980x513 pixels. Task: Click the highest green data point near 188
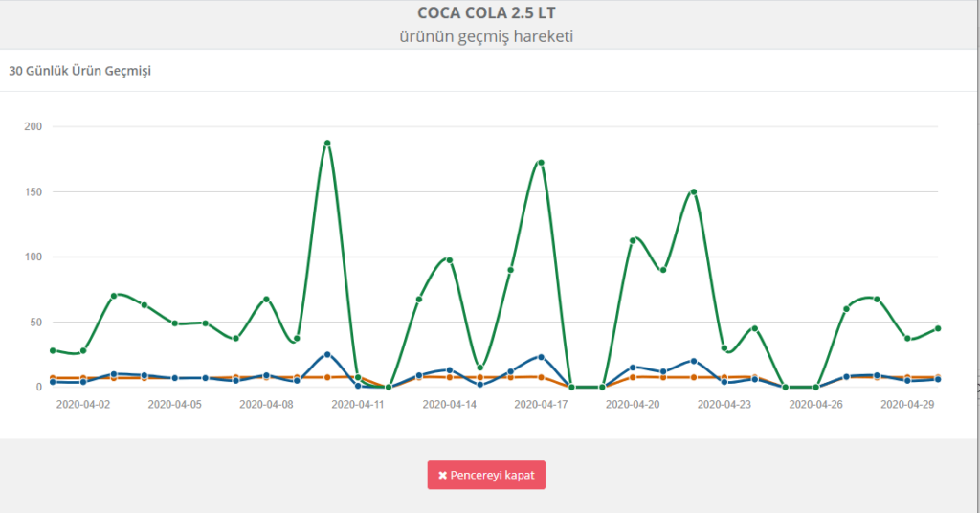pyautogui.click(x=327, y=144)
